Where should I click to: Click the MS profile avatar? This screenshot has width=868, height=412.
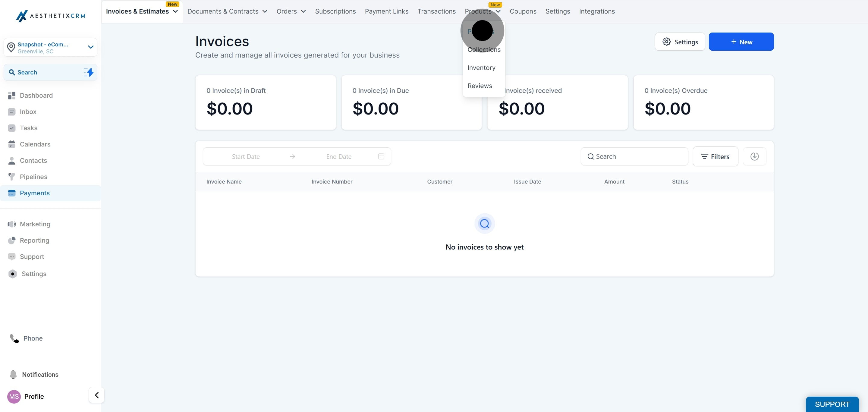14,396
